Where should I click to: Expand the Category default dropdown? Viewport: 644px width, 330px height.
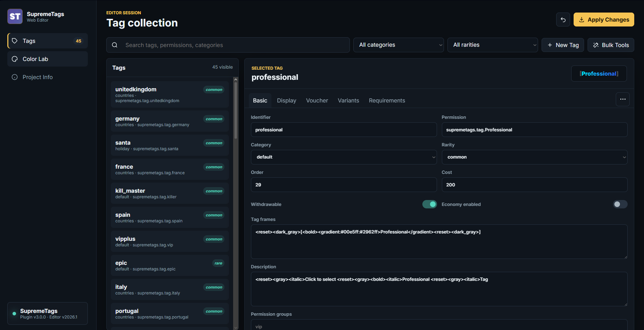[x=344, y=157]
